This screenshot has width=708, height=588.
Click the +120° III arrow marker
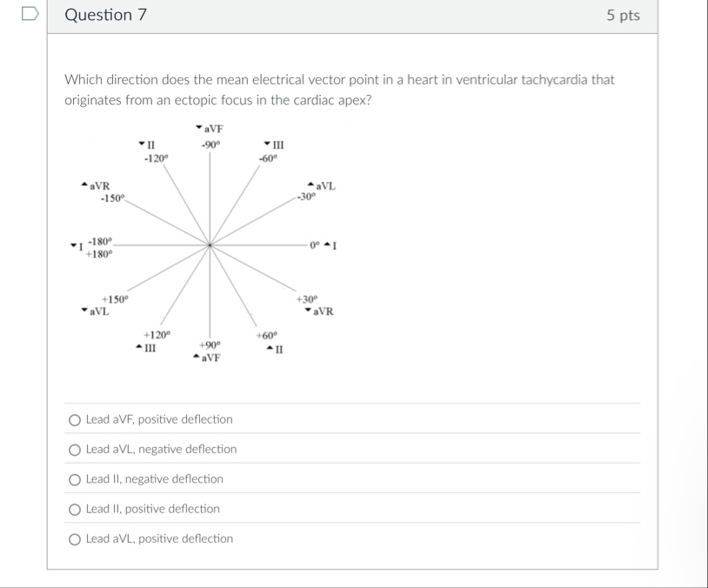pos(137,347)
